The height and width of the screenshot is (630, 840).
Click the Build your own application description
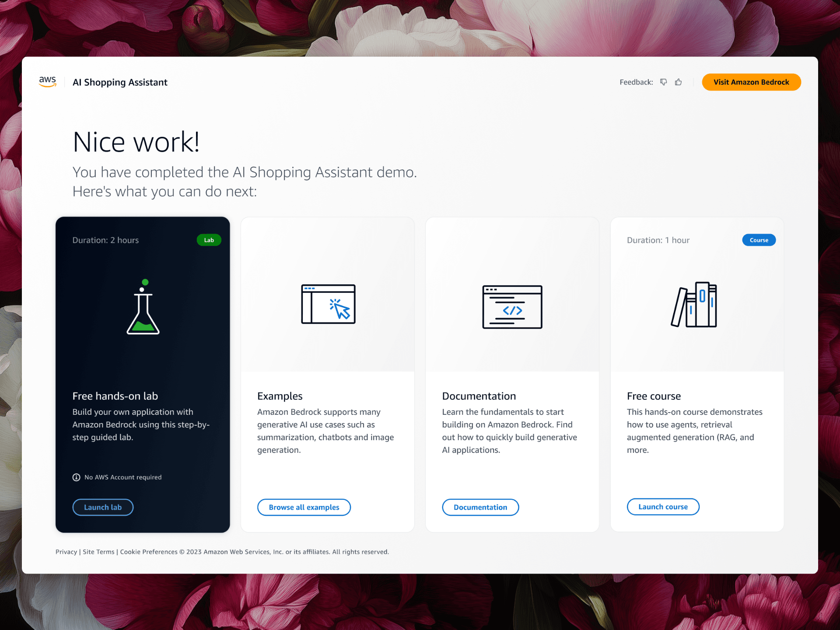pyautogui.click(x=141, y=424)
